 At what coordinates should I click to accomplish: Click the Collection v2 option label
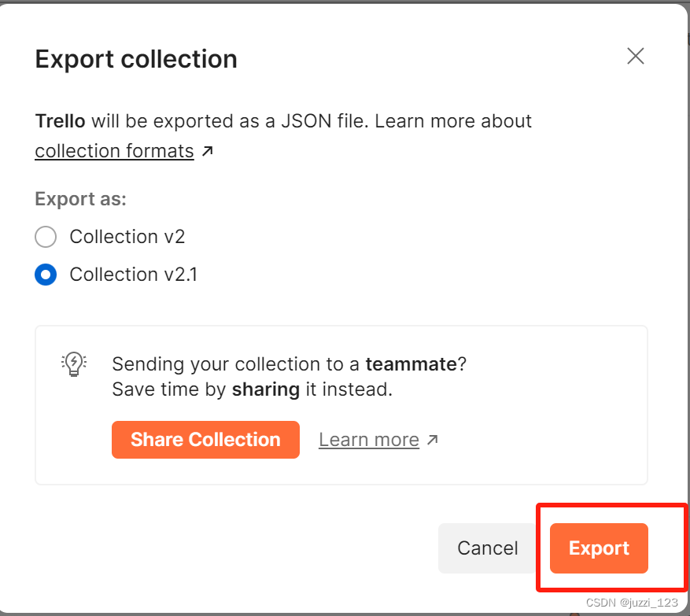click(x=127, y=237)
